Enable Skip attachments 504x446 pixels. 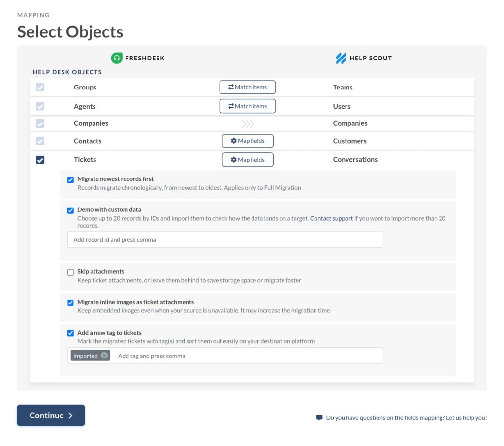pyautogui.click(x=70, y=272)
